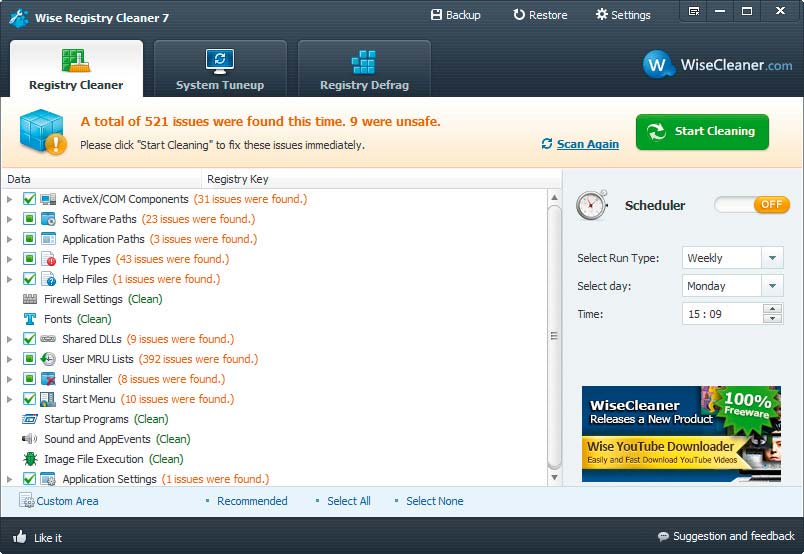Open the Select Run Type dropdown
Viewport: 804px width, 554px height.
[x=772, y=258]
